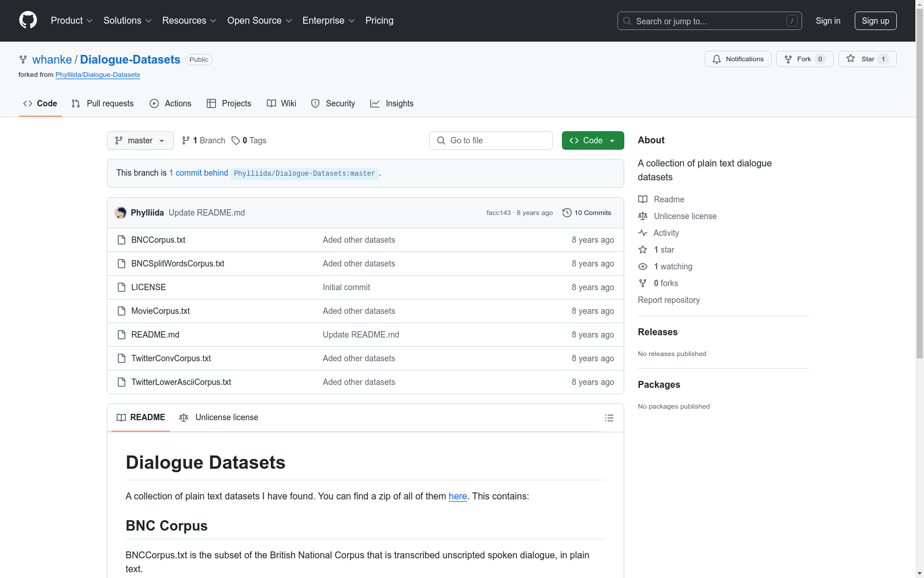
Task: Expand the Open Source dropdown menu
Action: [x=260, y=21]
